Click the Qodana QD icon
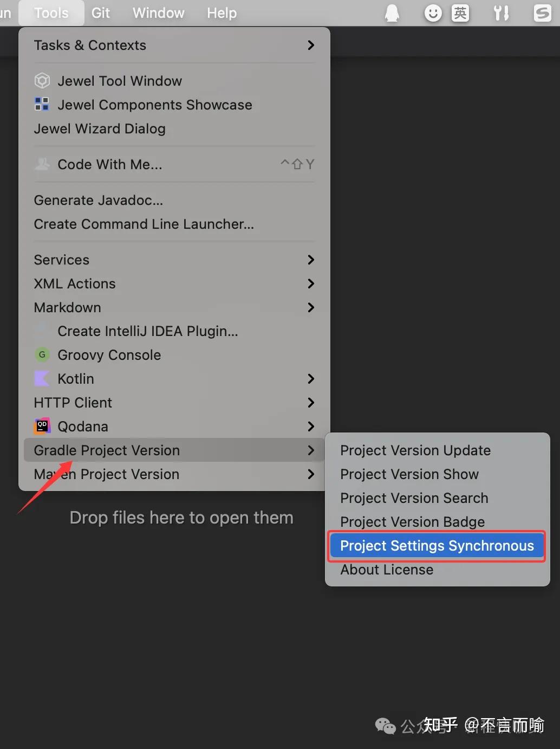Screen dimensions: 560x749 pos(42,426)
